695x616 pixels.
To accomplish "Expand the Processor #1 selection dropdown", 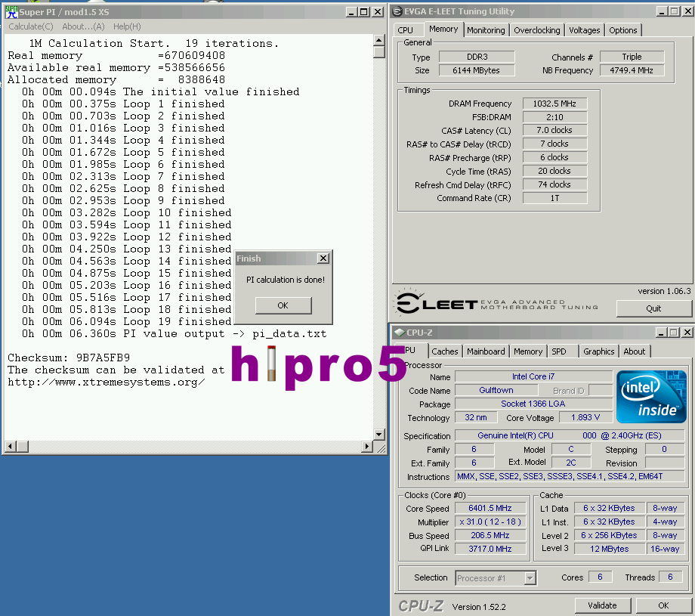I will tap(530, 578).
